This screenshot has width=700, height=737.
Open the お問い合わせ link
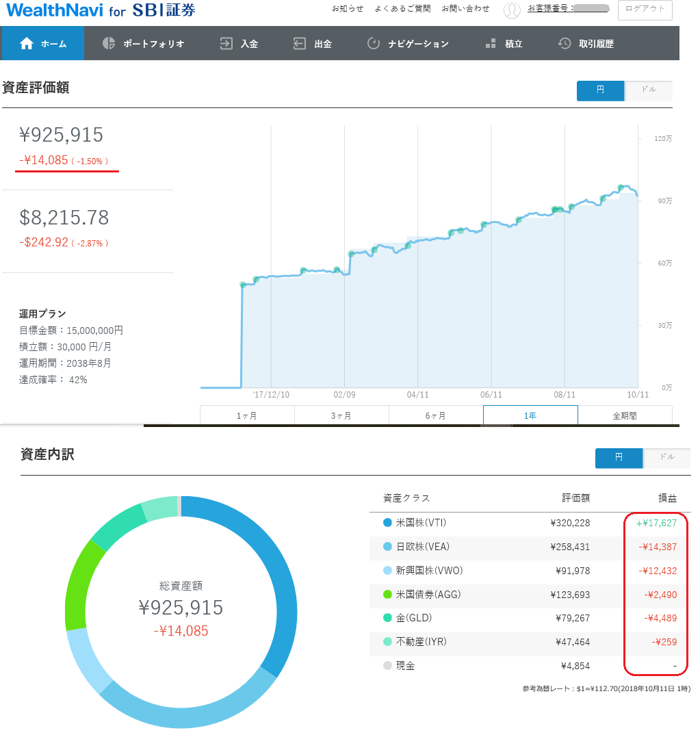coord(465,8)
